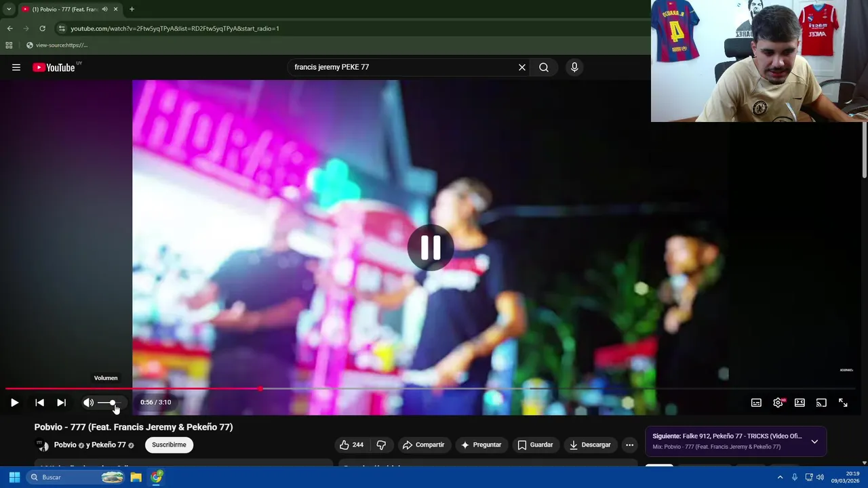This screenshot has height=488, width=868.
Task: Clear the search box with the X
Action: [x=522, y=67]
